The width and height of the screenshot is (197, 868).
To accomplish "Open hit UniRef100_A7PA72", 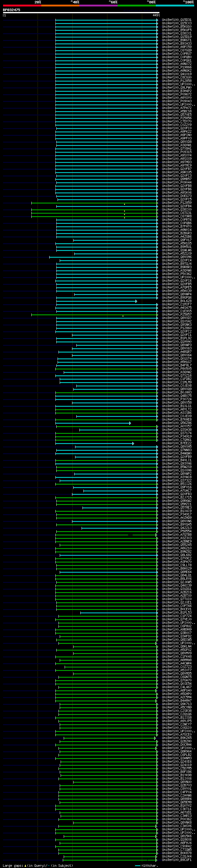I will coord(177,108).
